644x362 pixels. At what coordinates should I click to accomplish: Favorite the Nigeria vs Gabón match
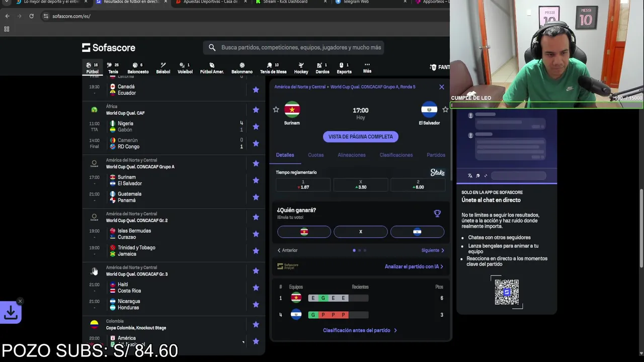[256, 127]
